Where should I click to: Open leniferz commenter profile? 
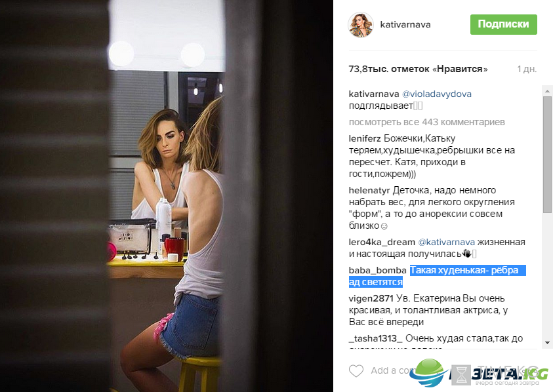(x=365, y=138)
